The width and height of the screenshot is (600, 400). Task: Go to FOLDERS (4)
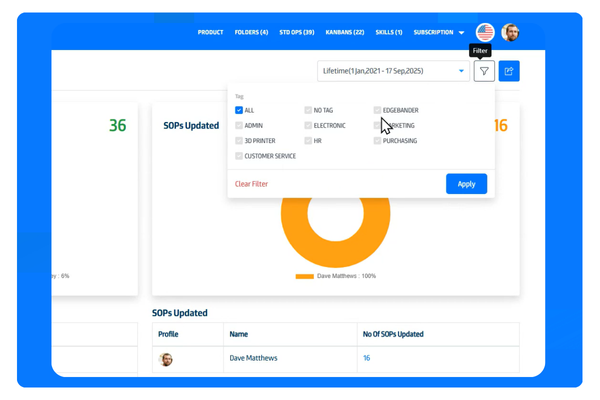[251, 33]
